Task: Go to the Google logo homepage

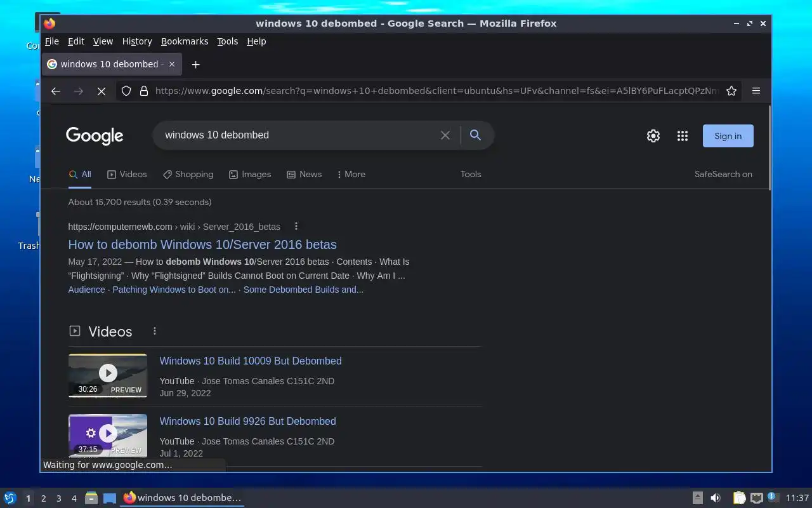Action: (95, 136)
